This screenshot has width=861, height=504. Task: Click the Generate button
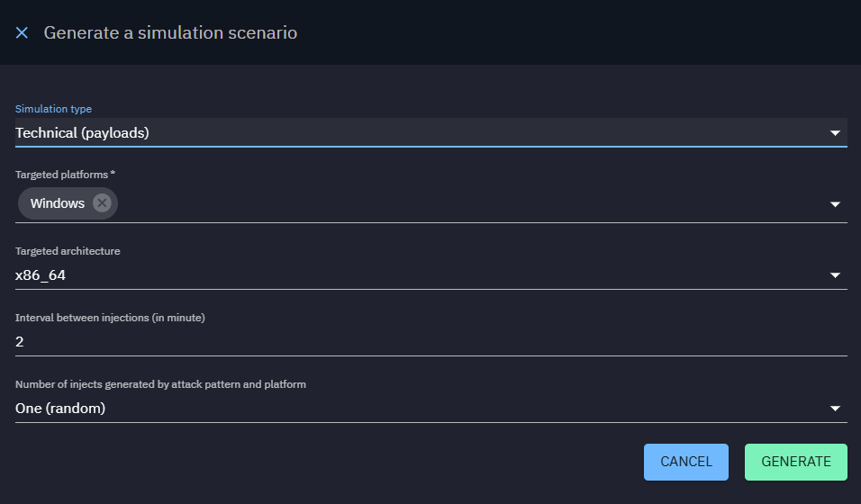pos(795,462)
